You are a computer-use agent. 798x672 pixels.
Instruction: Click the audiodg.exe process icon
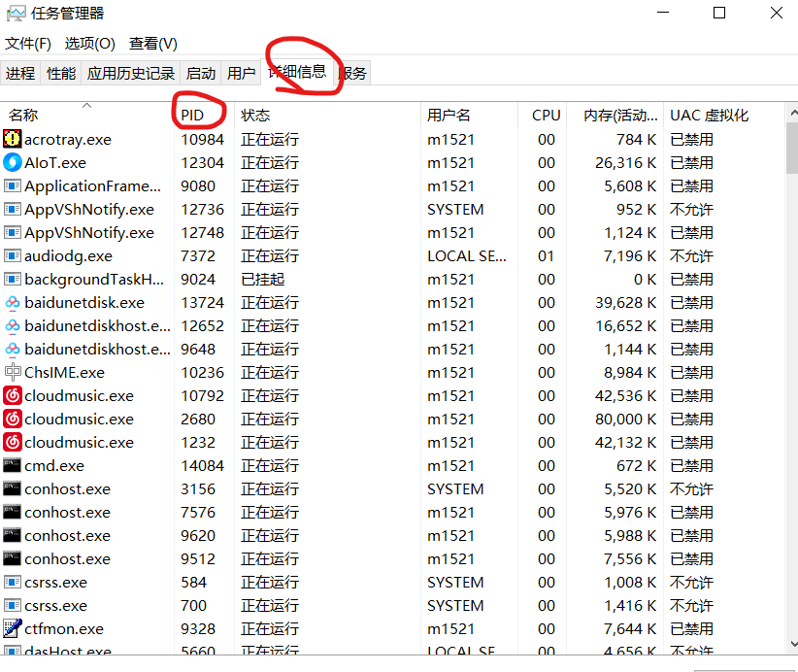click(13, 255)
